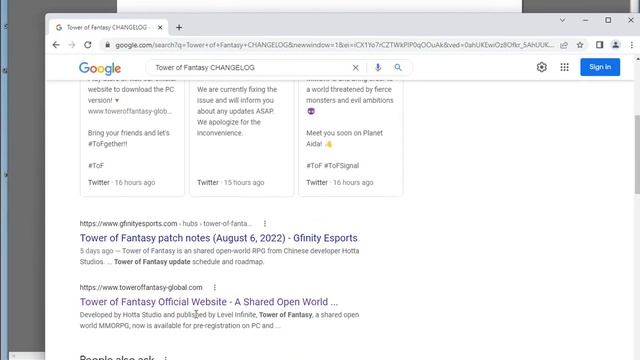The height and width of the screenshot is (360, 640).
Task: Open Chrome's three-dot menu
Action: pos(631,45)
